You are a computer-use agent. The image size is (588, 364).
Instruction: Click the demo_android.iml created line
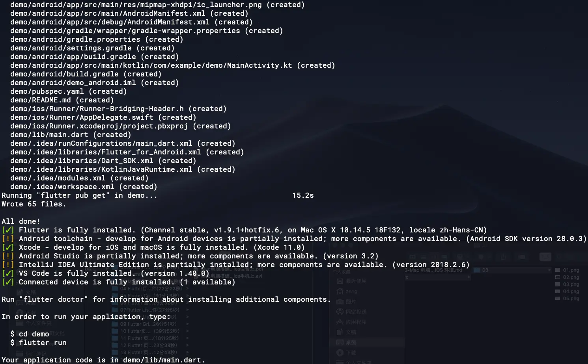(95, 83)
